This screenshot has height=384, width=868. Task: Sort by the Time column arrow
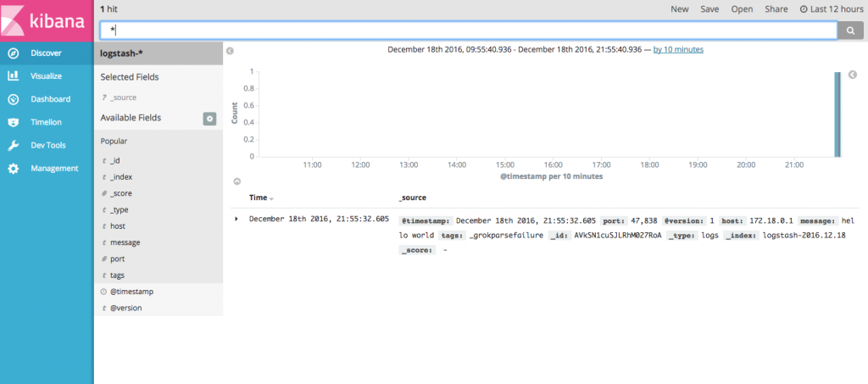[271, 198]
